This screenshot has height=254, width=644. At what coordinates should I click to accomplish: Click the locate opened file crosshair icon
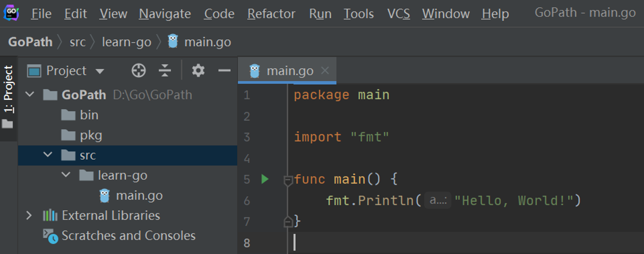[138, 71]
